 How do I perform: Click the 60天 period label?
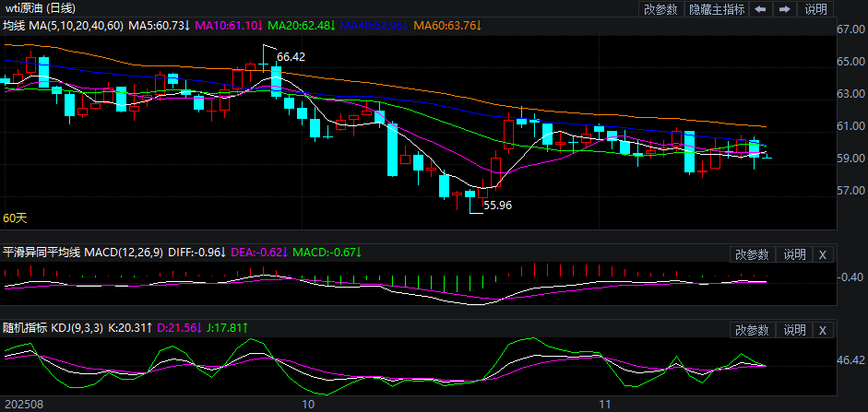tap(15, 218)
